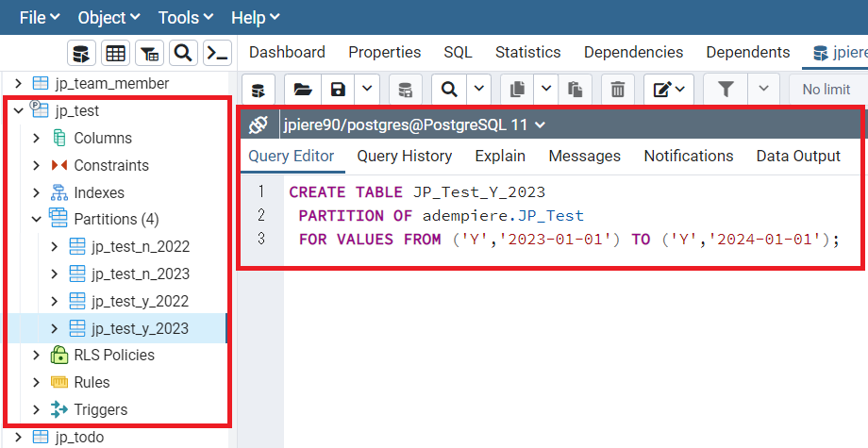Viewport: 868px width, 448px height.
Task: Expand the Columns node under jp_test
Action: (x=36, y=139)
